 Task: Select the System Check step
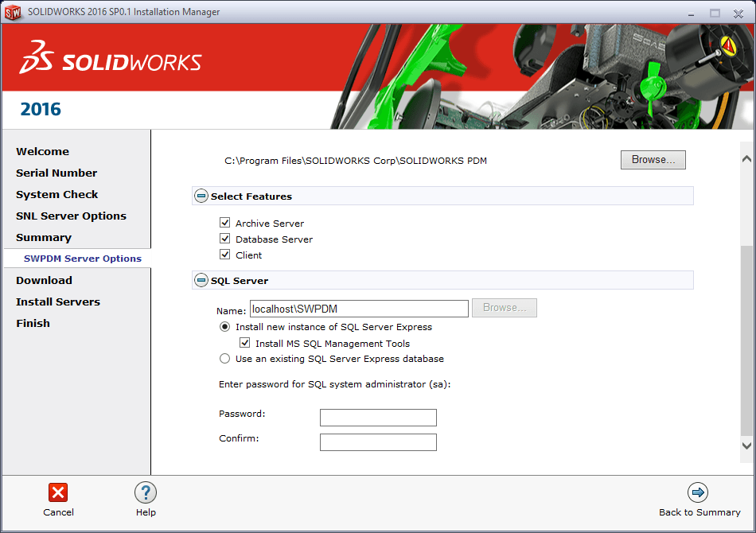(x=57, y=194)
